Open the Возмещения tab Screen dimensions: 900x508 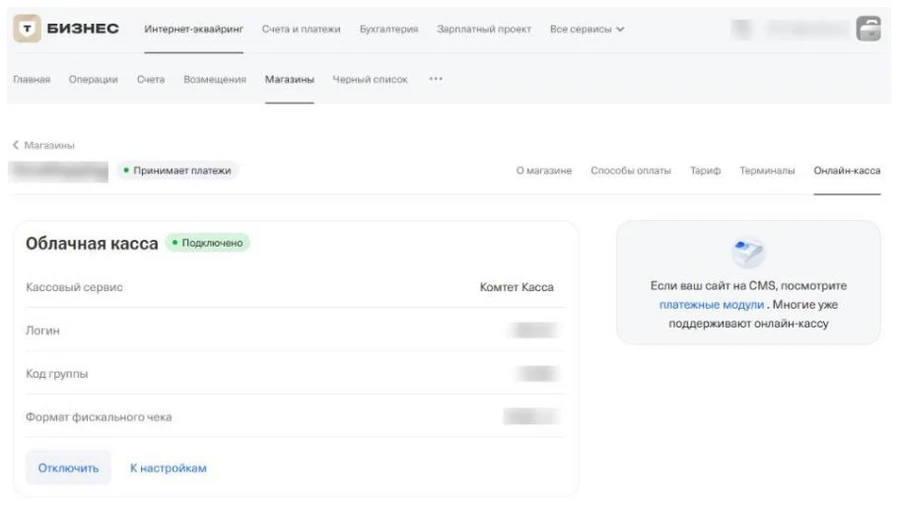click(214, 80)
